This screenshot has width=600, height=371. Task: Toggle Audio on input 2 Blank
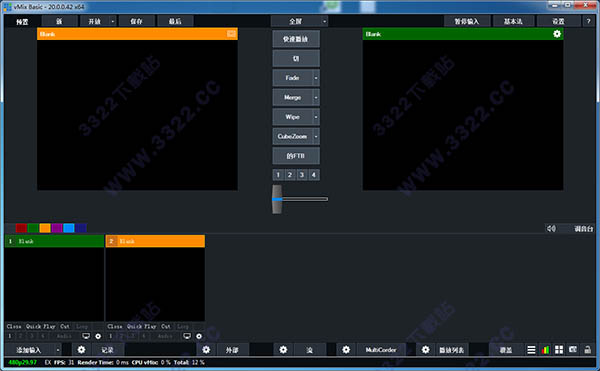(x=165, y=336)
